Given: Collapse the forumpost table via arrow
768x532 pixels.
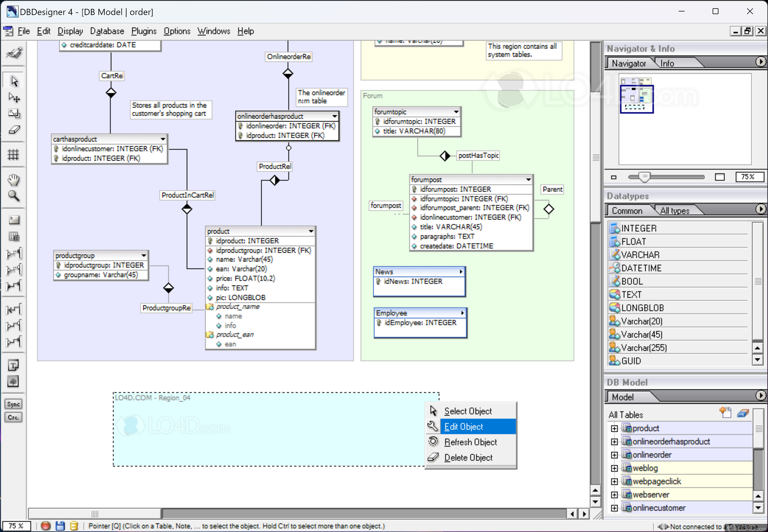Looking at the screenshot, I should (x=528, y=180).
